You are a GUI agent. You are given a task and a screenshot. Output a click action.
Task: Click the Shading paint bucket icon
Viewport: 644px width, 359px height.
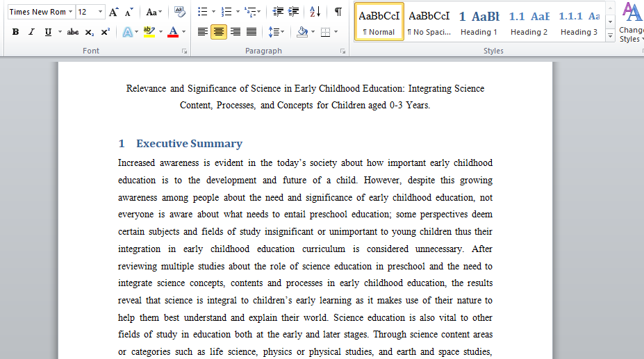tap(303, 32)
